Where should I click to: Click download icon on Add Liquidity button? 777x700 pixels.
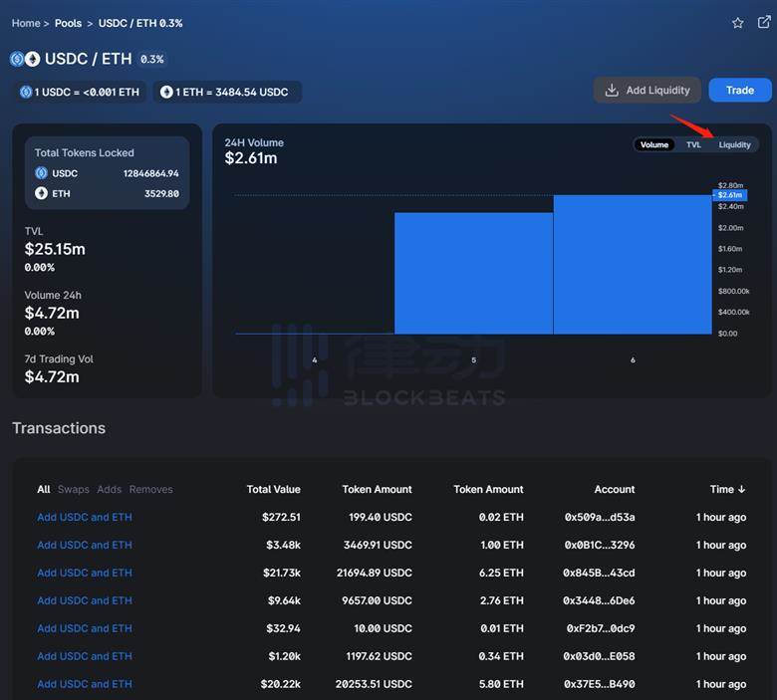click(x=612, y=91)
